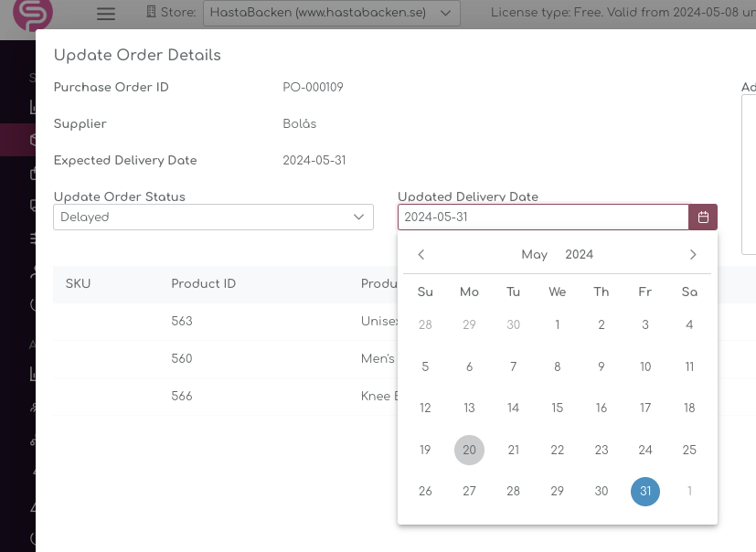
Task: Go to previous month in calendar
Action: (421, 255)
